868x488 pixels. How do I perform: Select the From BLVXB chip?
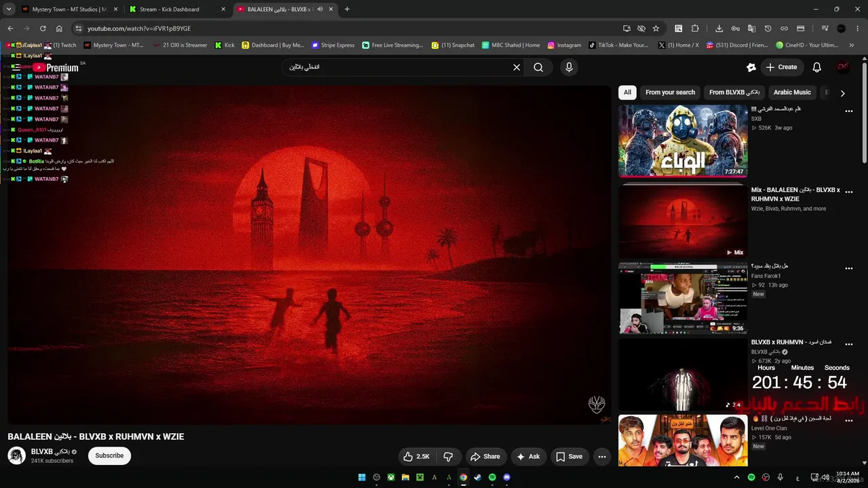734,92
